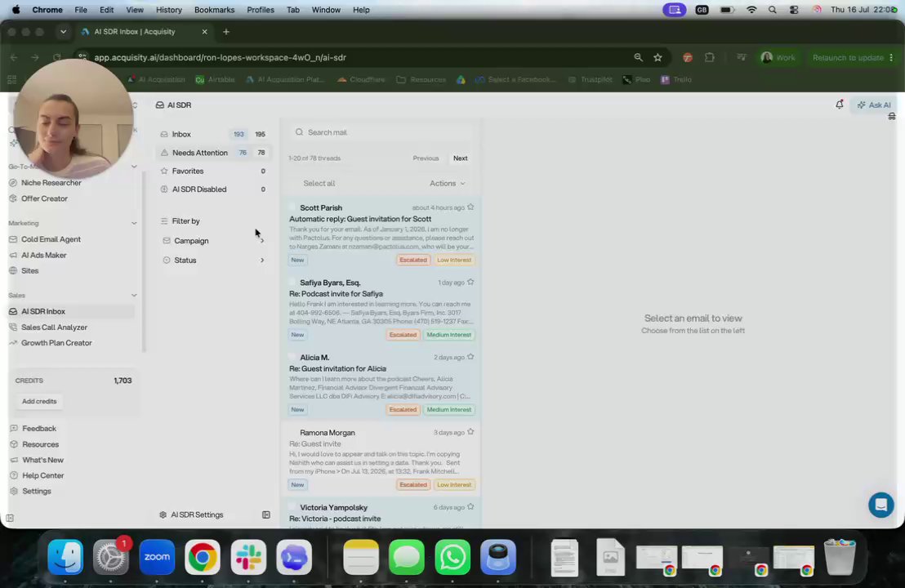
Task: Open Chrome app in the Dock
Action: [x=202, y=557]
